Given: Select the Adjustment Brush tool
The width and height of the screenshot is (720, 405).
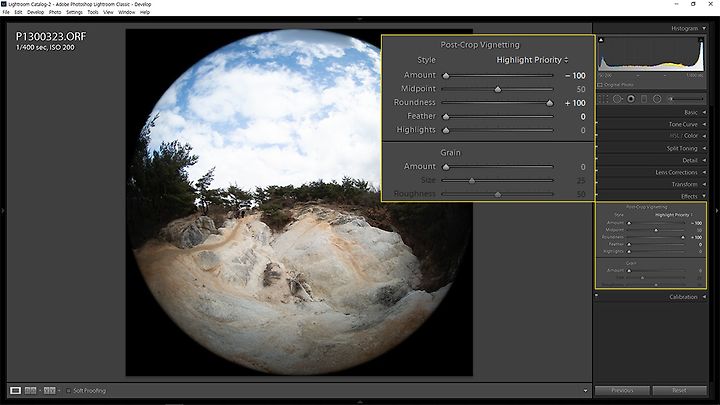Looking at the screenshot, I should (x=670, y=99).
